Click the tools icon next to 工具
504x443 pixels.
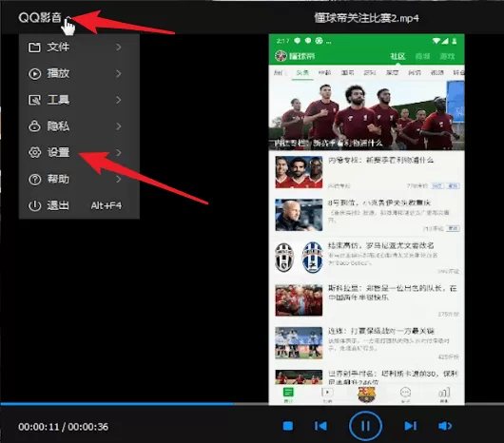pyautogui.click(x=35, y=100)
